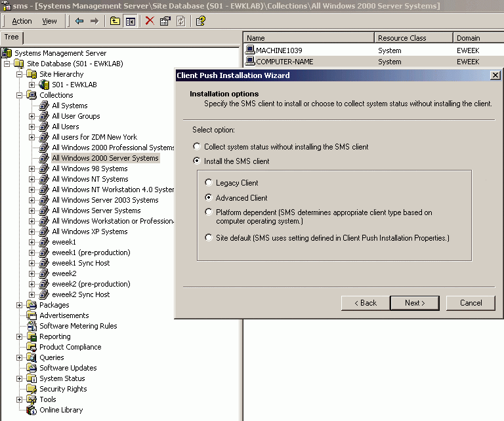Select the Site default radio button
The height and width of the screenshot is (421, 504).
click(209, 237)
